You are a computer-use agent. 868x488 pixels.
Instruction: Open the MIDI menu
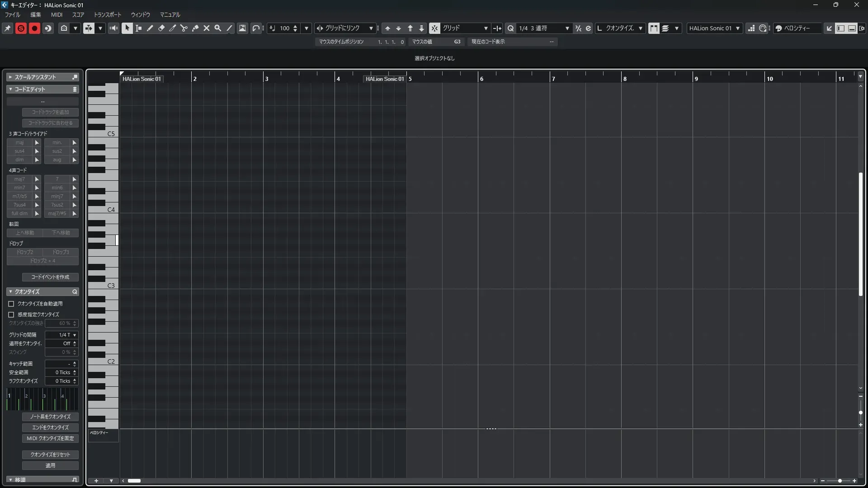(x=57, y=14)
